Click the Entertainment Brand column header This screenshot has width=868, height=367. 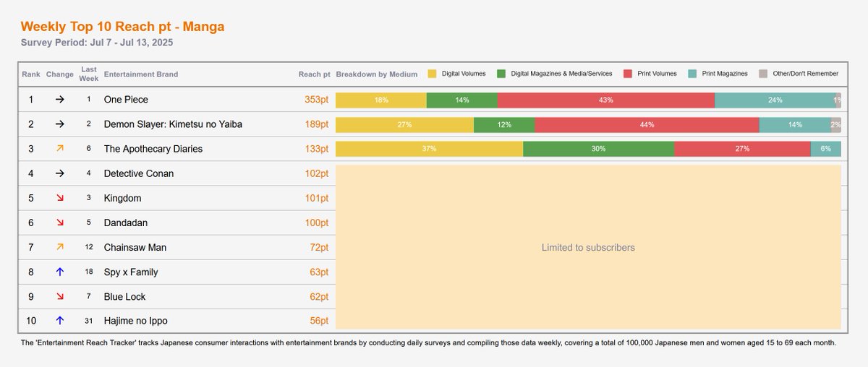tap(141, 74)
